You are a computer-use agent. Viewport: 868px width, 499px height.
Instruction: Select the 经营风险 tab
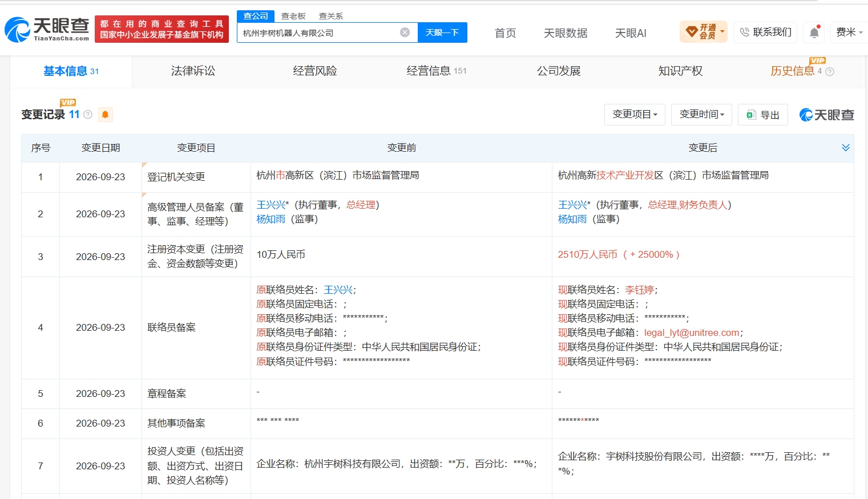coord(315,71)
